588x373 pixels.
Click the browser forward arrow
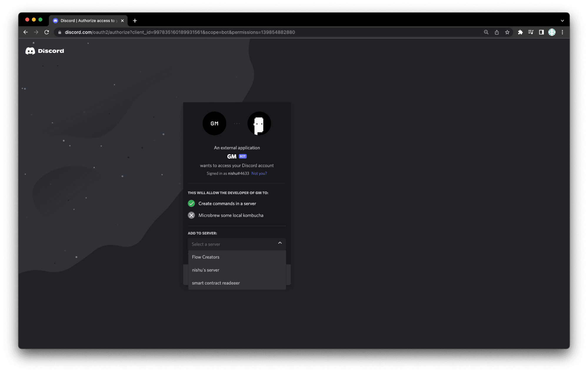click(36, 32)
